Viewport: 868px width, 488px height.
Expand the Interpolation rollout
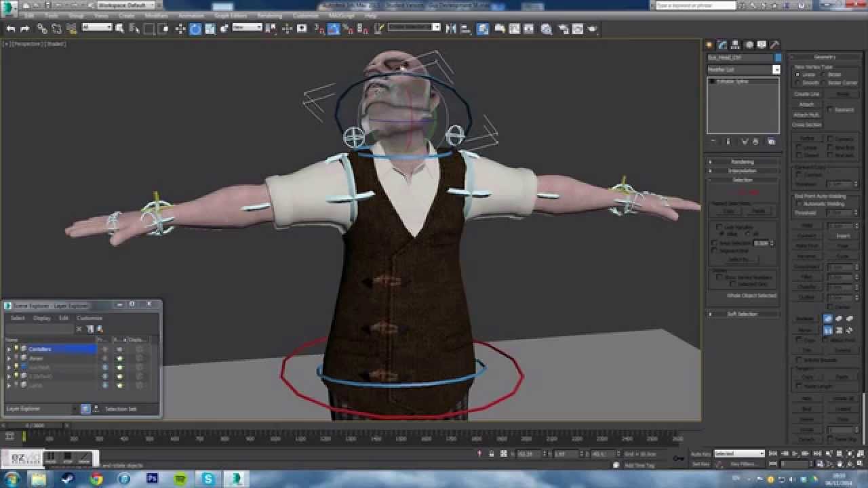(743, 171)
